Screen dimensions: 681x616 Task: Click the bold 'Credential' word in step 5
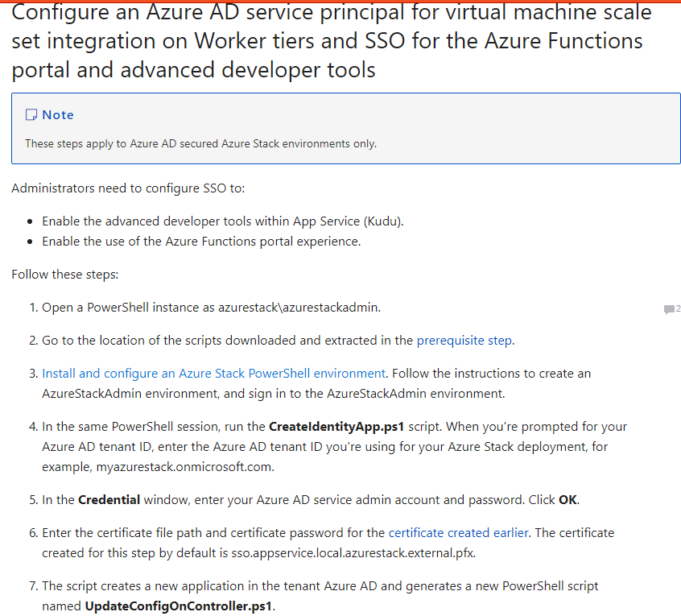(109, 500)
